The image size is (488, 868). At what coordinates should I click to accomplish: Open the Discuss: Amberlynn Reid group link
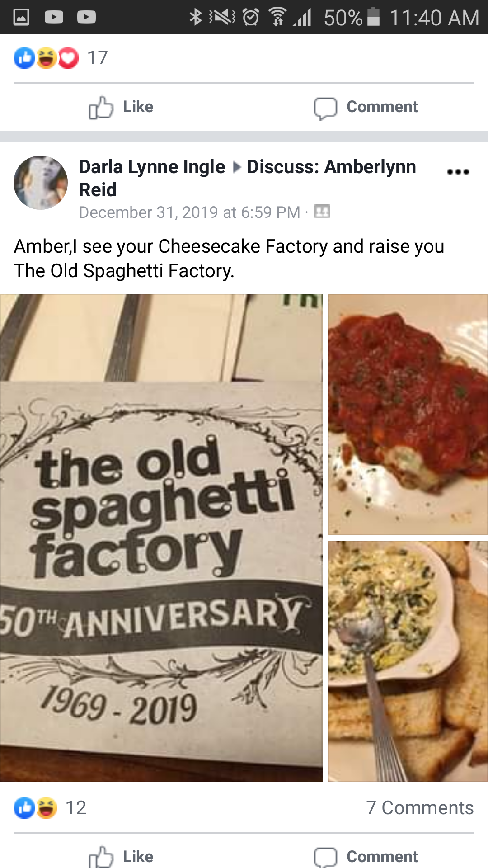247,178
